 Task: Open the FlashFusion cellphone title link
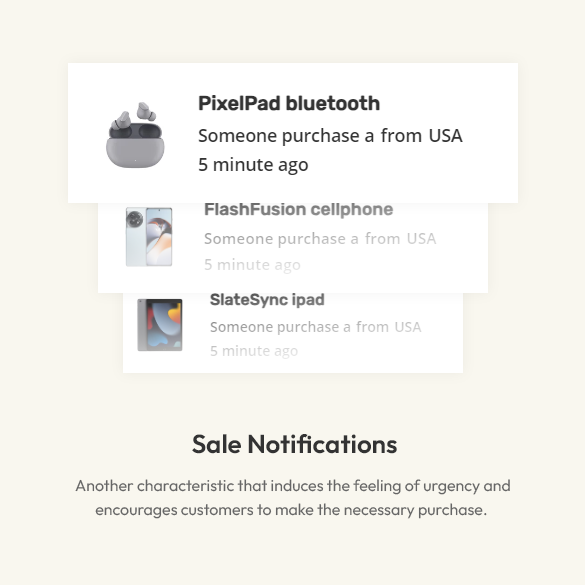pyautogui.click(x=298, y=209)
